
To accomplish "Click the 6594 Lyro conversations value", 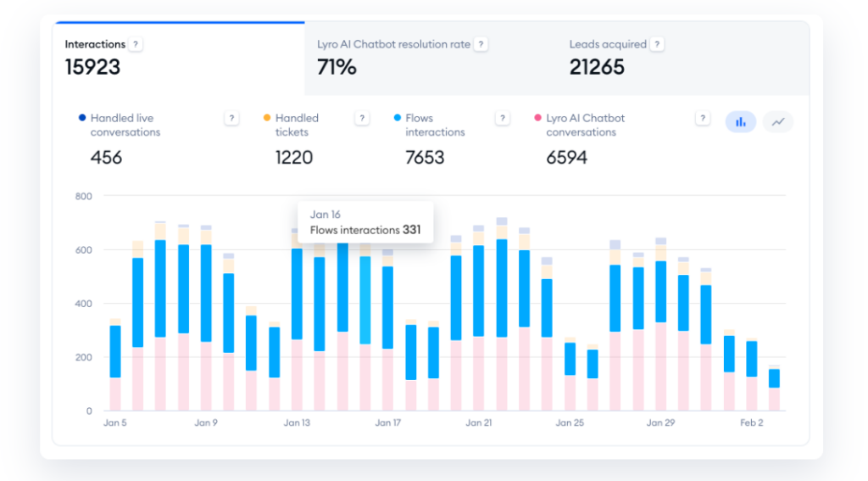I will pyautogui.click(x=566, y=158).
